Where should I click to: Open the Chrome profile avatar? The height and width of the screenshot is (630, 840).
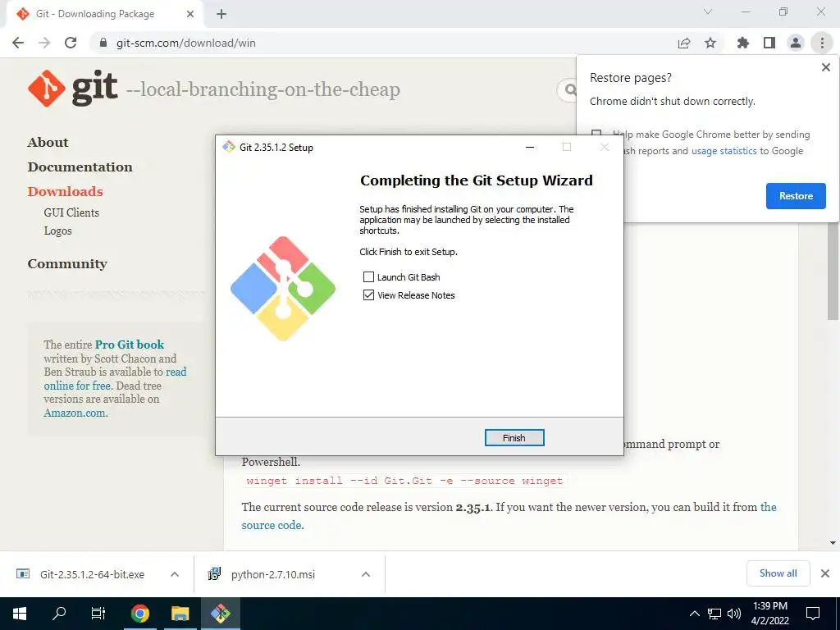(796, 43)
